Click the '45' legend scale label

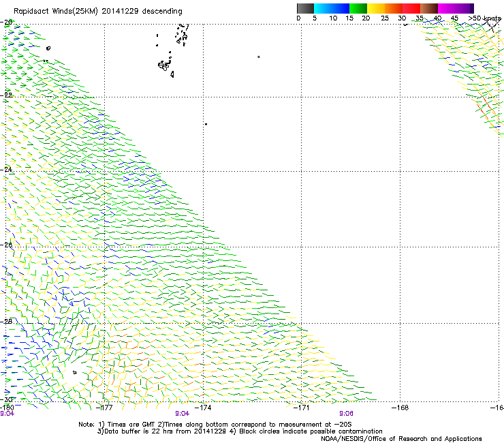(x=454, y=18)
